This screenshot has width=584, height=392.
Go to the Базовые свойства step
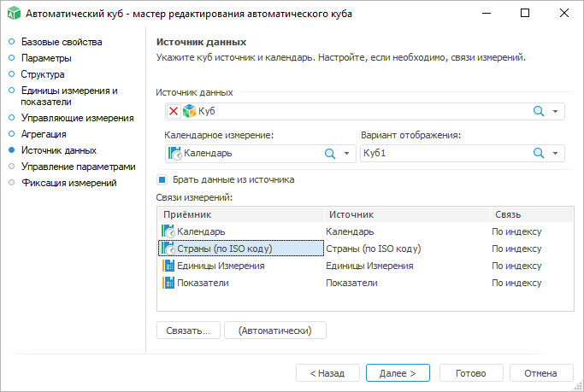coord(61,42)
